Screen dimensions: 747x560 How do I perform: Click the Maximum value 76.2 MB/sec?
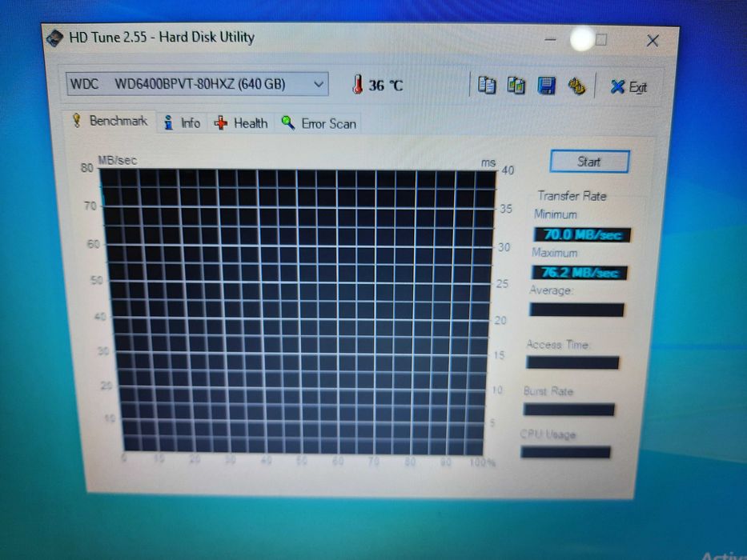pos(580,273)
